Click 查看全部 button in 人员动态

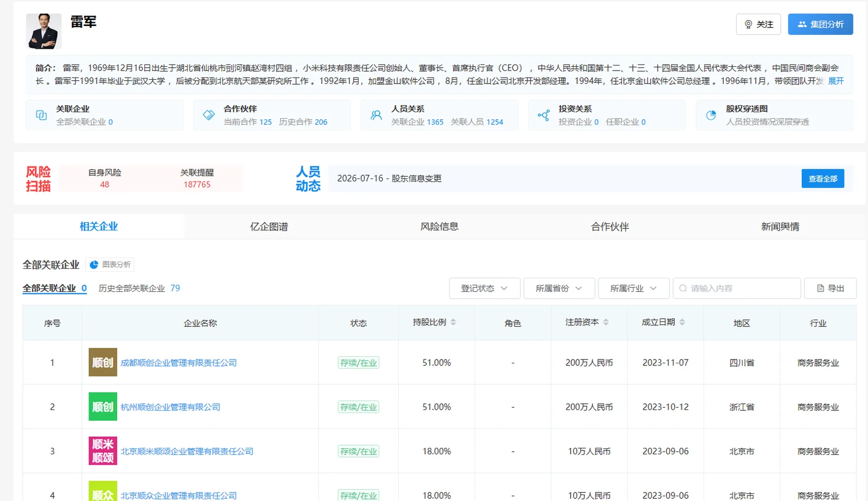[822, 179]
